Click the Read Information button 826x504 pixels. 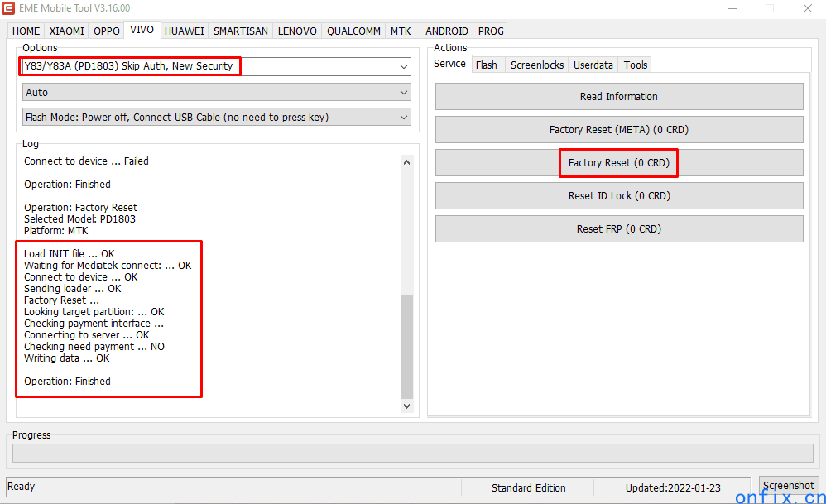[618, 97]
